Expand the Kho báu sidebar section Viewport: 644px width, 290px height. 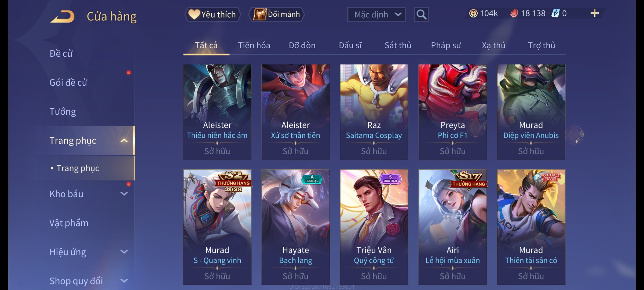pyautogui.click(x=124, y=194)
